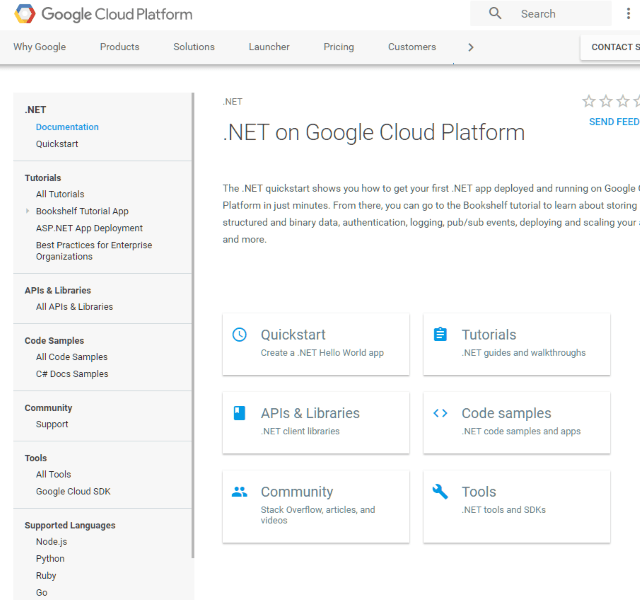The height and width of the screenshot is (600, 640).
Task: Rate the page with the first star
Action: (x=589, y=101)
